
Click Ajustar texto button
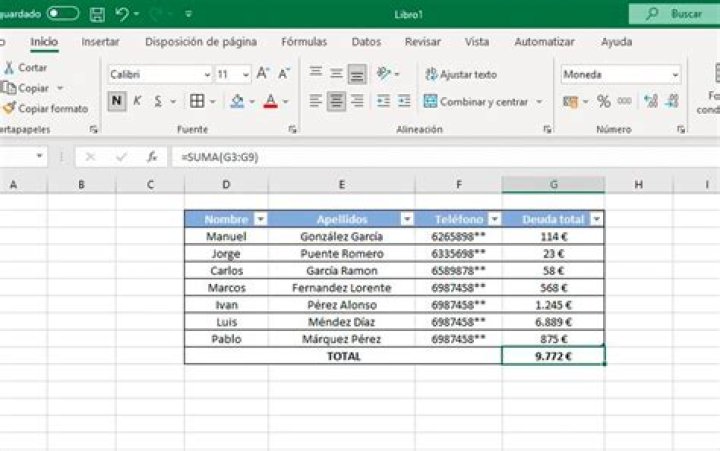(461, 74)
